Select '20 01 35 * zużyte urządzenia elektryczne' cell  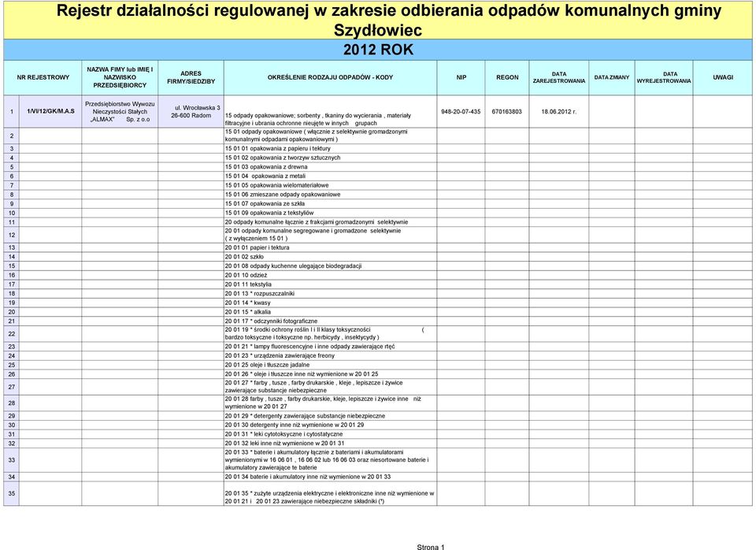330,493
